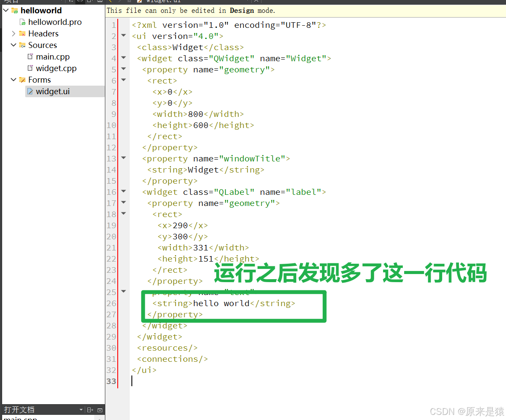
Task: Click line number 30
Action: (x=111, y=348)
